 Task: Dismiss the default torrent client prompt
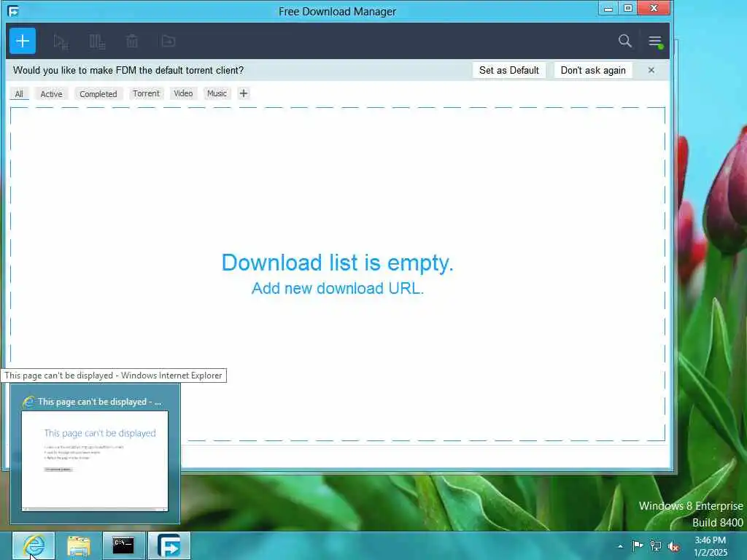click(651, 71)
